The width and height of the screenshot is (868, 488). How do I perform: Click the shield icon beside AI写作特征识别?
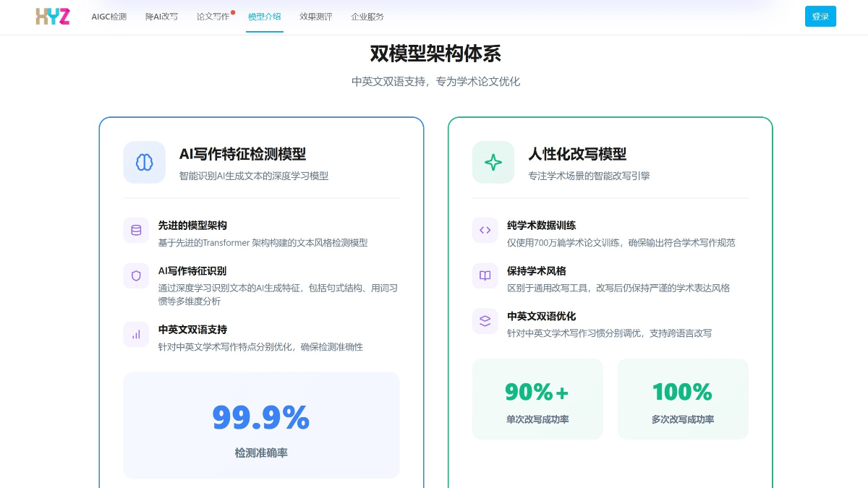pyautogui.click(x=136, y=275)
